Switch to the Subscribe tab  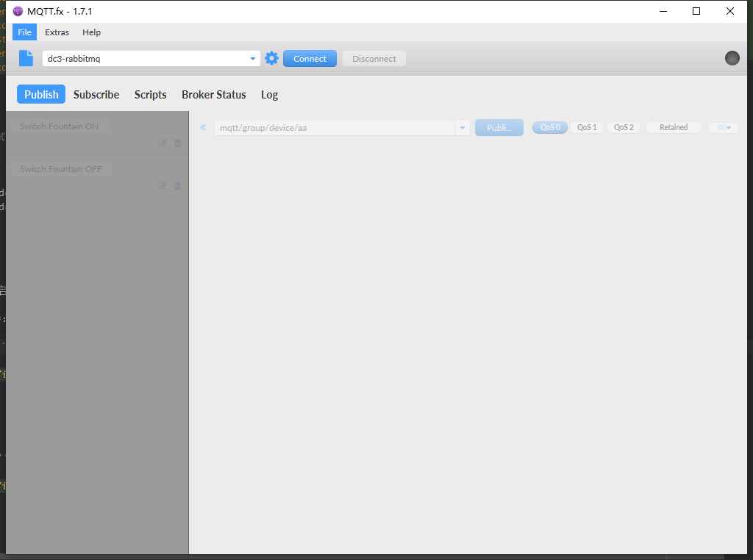coord(96,95)
